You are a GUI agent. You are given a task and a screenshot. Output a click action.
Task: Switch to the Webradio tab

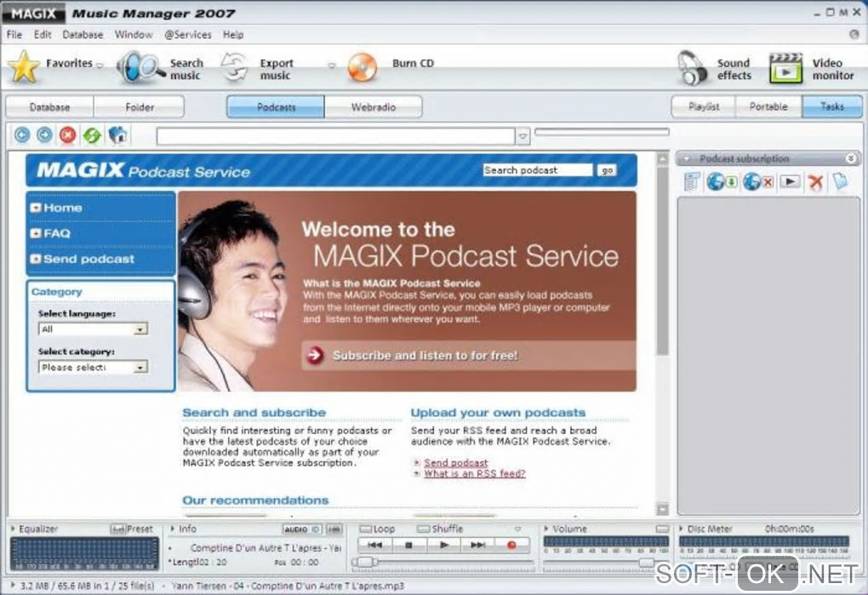coord(374,106)
